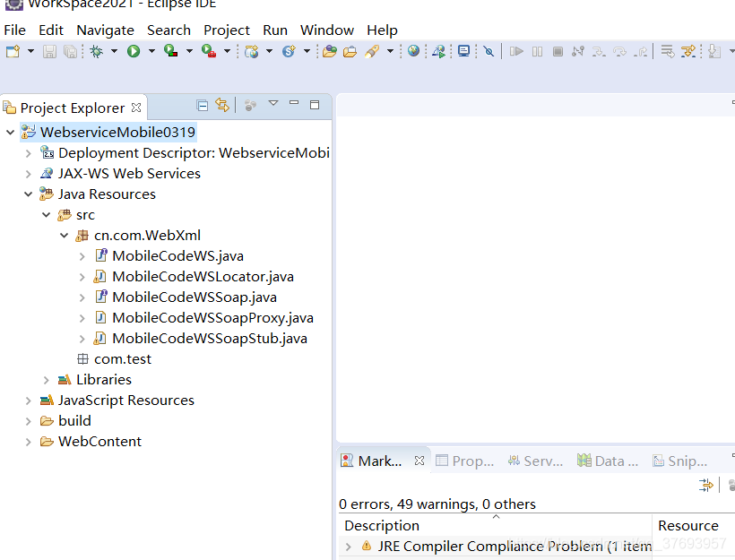The height and width of the screenshot is (560, 735).
Task: Open the Web Browser globe icon
Action: pos(413,51)
